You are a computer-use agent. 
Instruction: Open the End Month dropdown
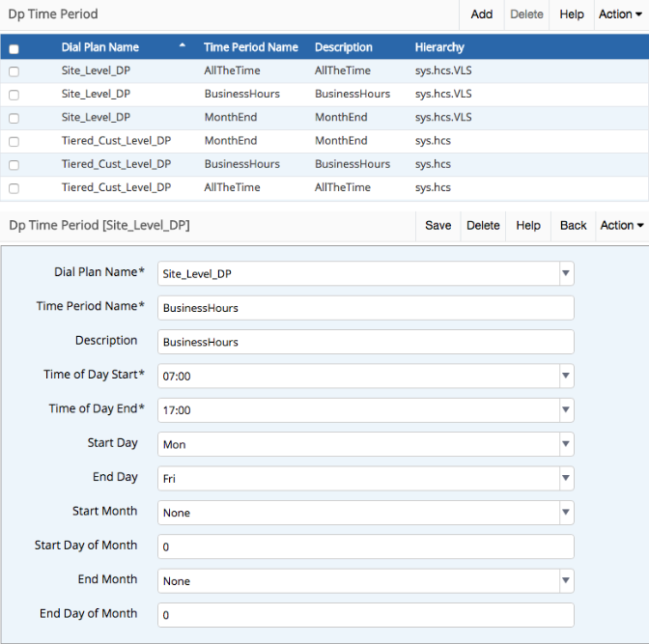tap(565, 581)
